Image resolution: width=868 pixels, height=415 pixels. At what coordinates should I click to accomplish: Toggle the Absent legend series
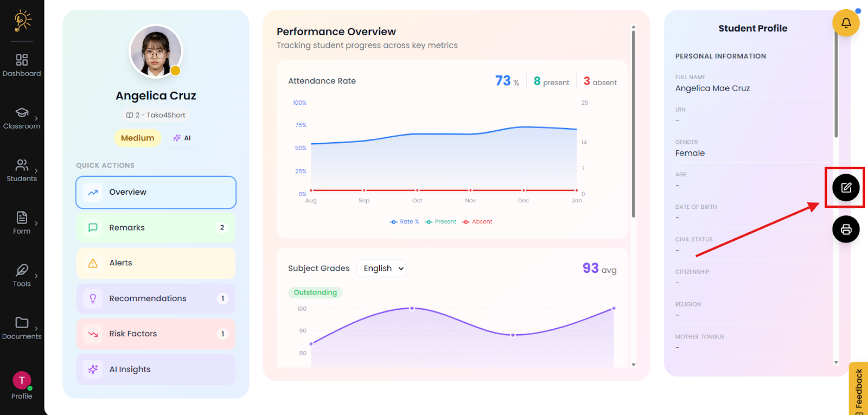[477, 222]
